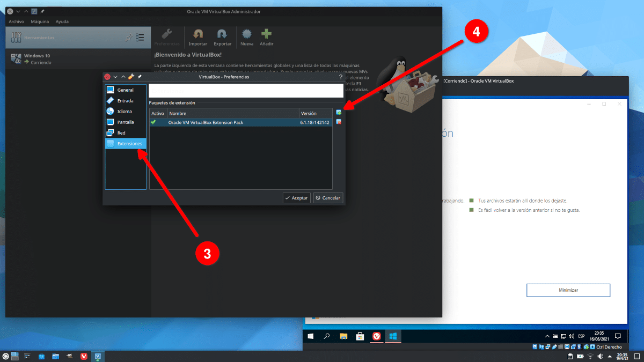Open file manager in host taskbar

pyautogui.click(x=55, y=356)
